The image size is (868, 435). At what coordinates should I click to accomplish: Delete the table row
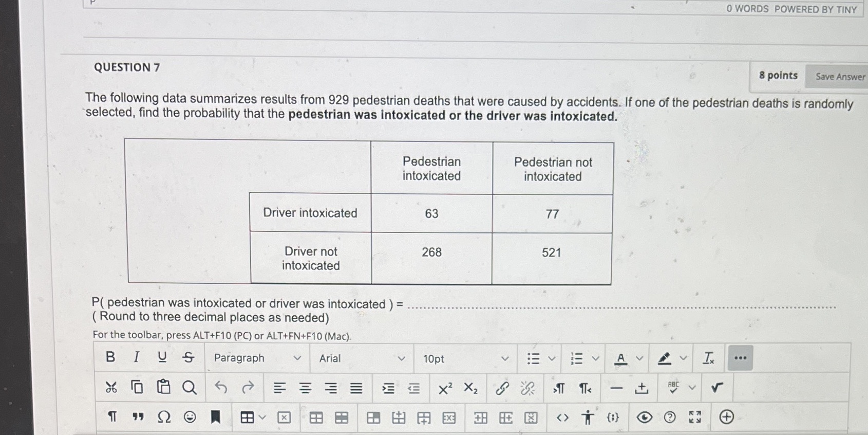[x=449, y=418]
